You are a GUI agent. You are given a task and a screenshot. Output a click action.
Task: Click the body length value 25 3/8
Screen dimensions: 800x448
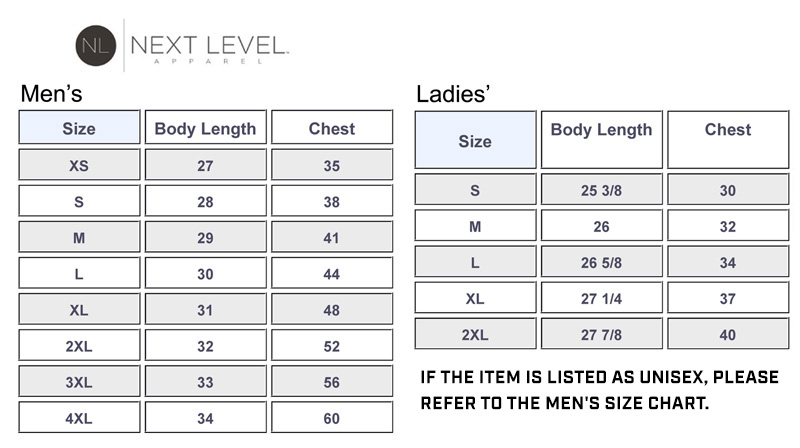601,190
